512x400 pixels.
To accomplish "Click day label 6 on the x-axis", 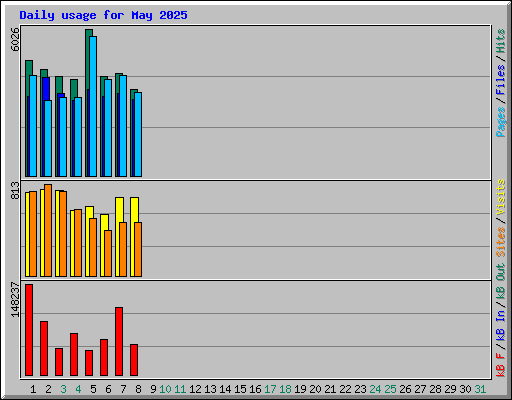I will click(108, 389).
